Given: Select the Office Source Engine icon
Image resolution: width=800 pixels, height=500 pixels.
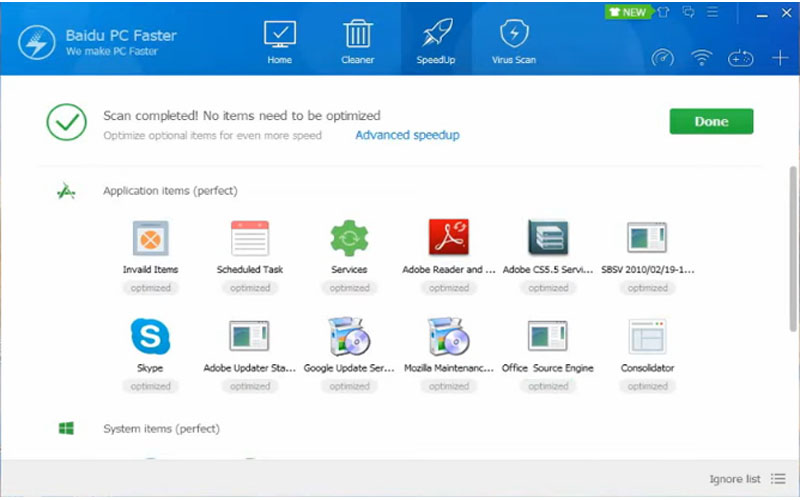Looking at the screenshot, I should coord(548,336).
